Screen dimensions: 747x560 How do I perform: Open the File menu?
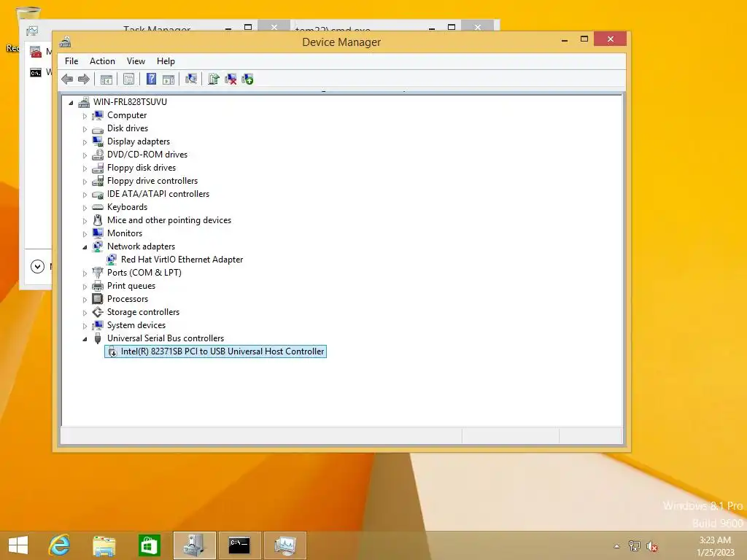tap(71, 61)
